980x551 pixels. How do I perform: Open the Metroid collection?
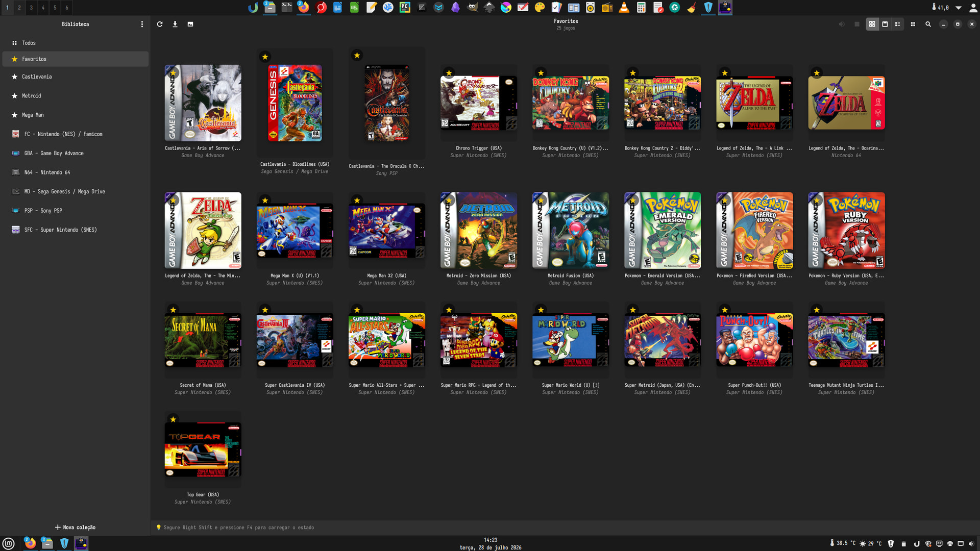(x=76, y=96)
